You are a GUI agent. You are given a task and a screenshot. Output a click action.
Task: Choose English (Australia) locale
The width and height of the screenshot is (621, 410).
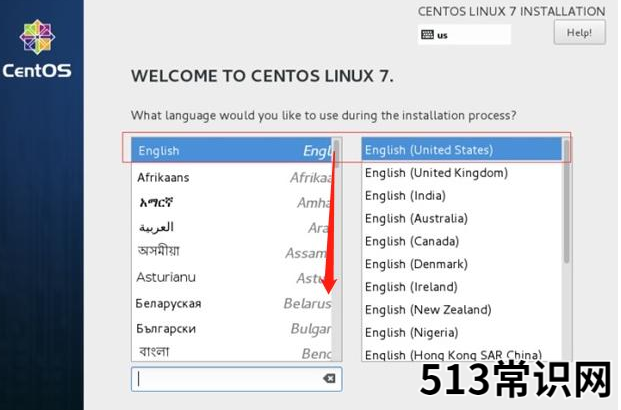point(462,218)
